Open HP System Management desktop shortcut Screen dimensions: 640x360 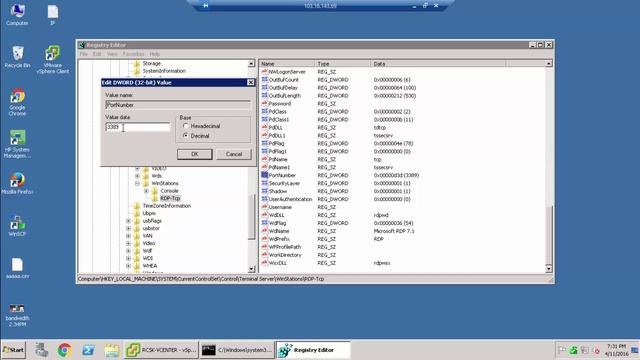click(17, 144)
